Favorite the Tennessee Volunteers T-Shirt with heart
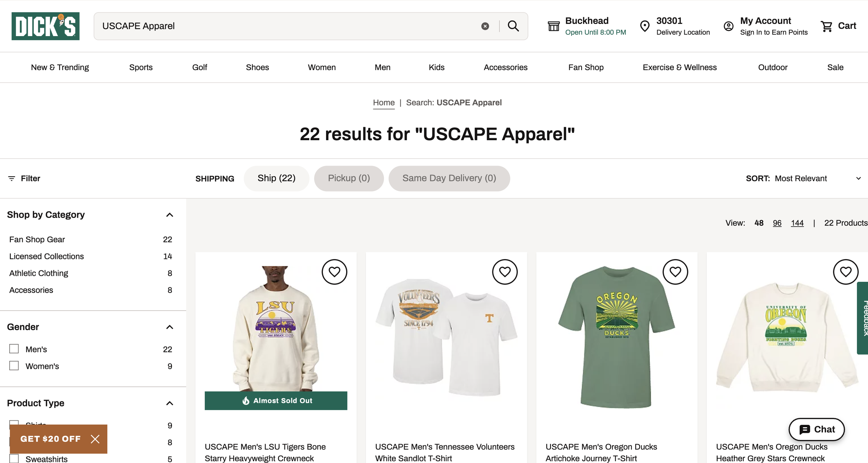The height and width of the screenshot is (463, 868). (505, 272)
